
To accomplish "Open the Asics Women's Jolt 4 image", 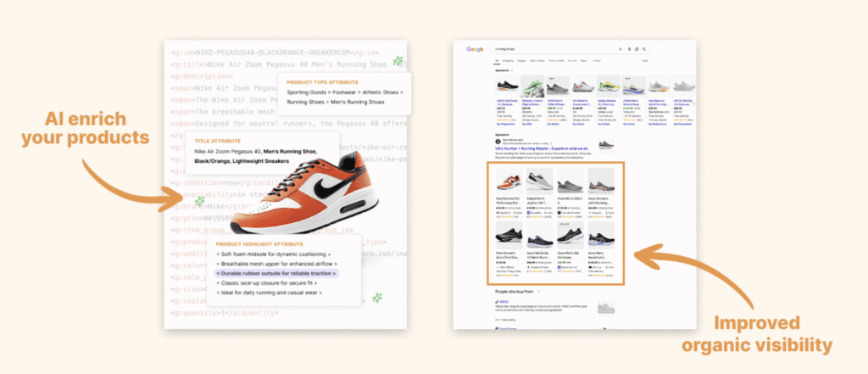I will (601, 181).
